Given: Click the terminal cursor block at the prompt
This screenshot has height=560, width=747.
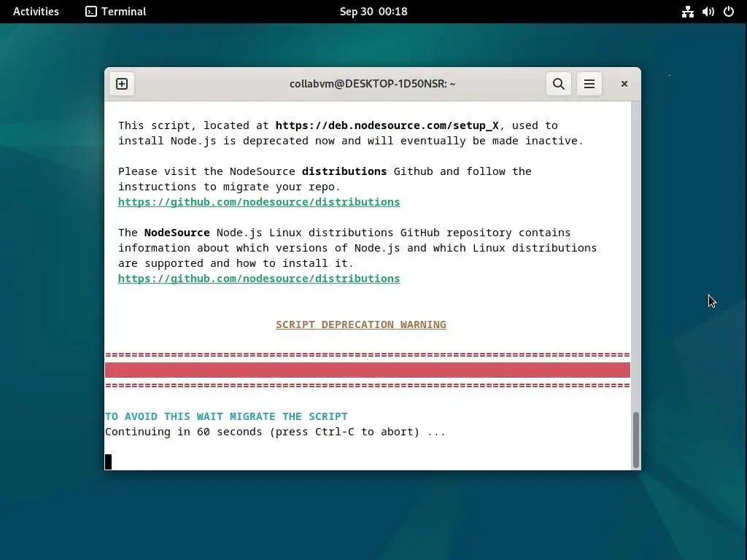Looking at the screenshot, I should point(108,462).
